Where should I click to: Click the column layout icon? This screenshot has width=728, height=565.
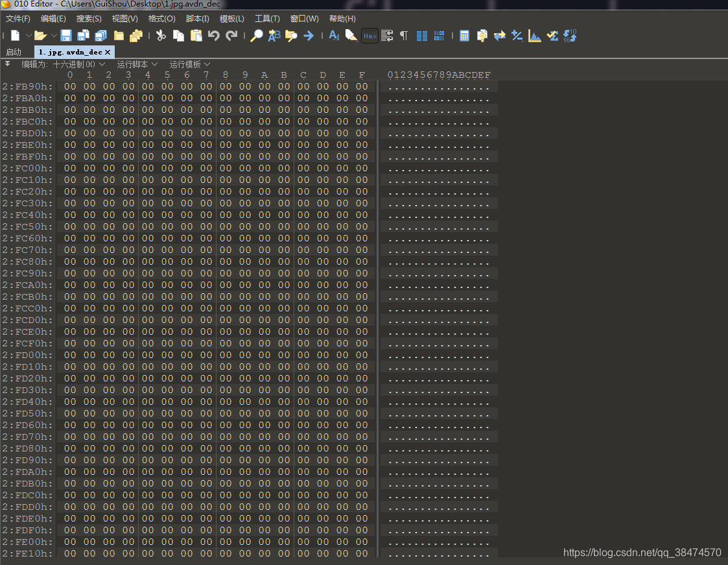pos(421,36)
